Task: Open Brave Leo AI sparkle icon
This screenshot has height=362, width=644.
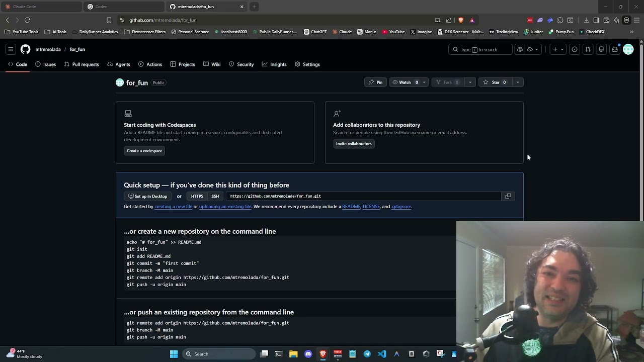Action: (x=616, y=20)
